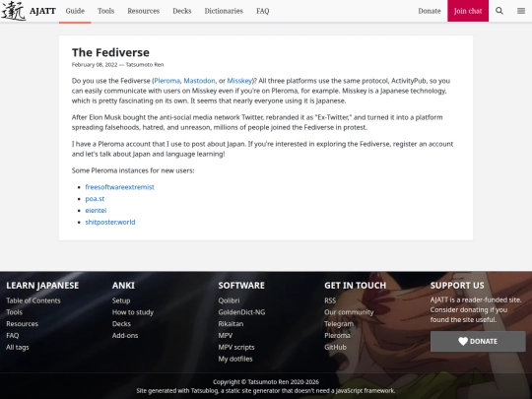Open the Guide tab

(x=75, y=11)
